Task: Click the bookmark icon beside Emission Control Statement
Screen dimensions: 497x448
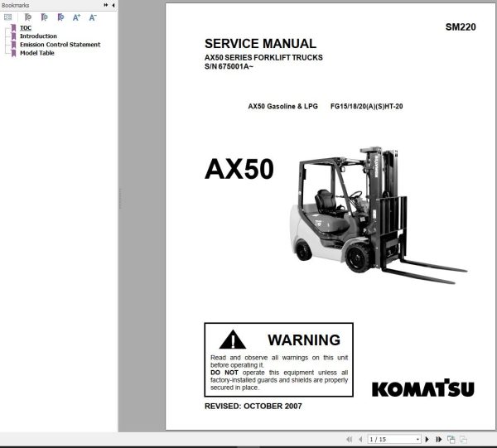Action: (x=13, y=45)
